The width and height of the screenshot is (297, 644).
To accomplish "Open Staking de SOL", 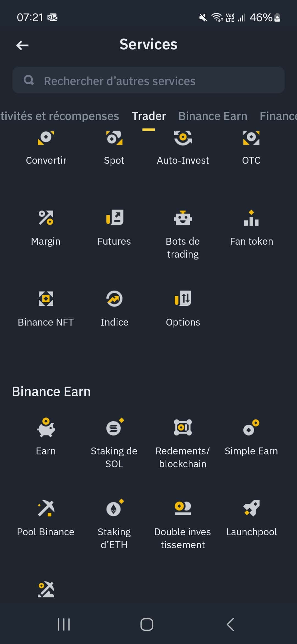I will coord(114,428).
